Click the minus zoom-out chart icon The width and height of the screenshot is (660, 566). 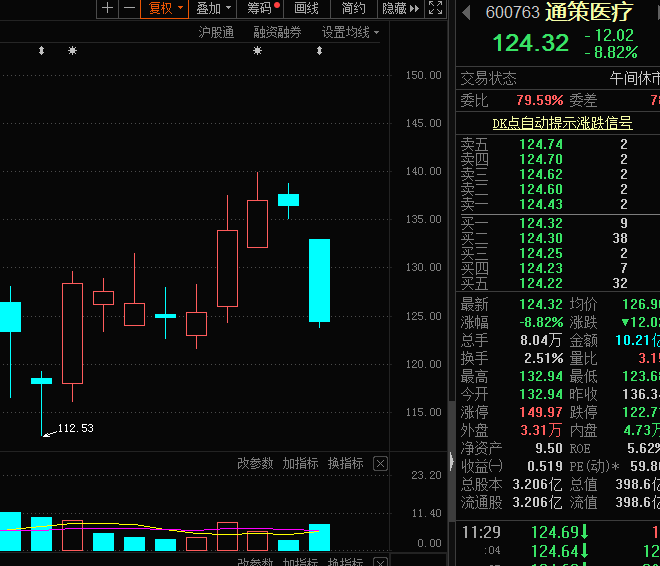pos(129,9)
